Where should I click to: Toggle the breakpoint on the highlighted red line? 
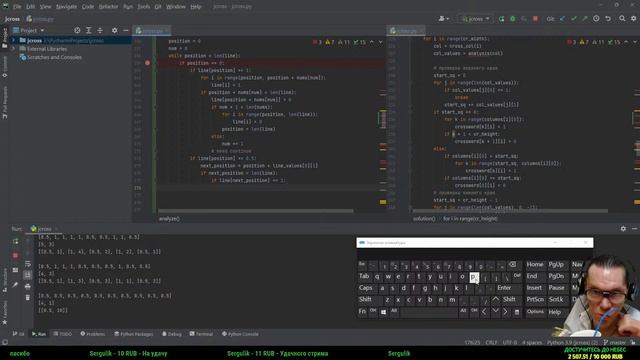coord(147,63)
